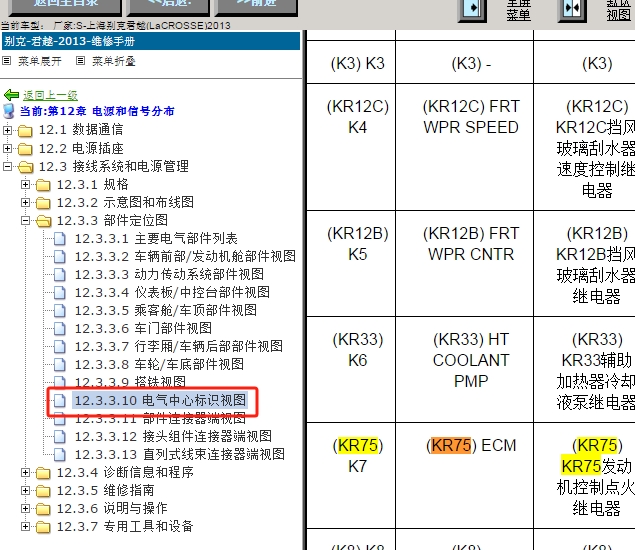Viewport: 635px width, 550px height.
Task: Click the >>前进 forward button
Action: pos(257,6)
